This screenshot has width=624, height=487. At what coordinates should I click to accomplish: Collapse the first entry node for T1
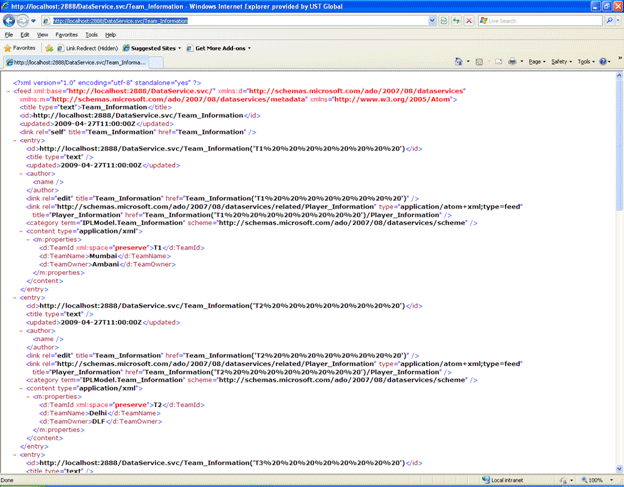[15, 140]
